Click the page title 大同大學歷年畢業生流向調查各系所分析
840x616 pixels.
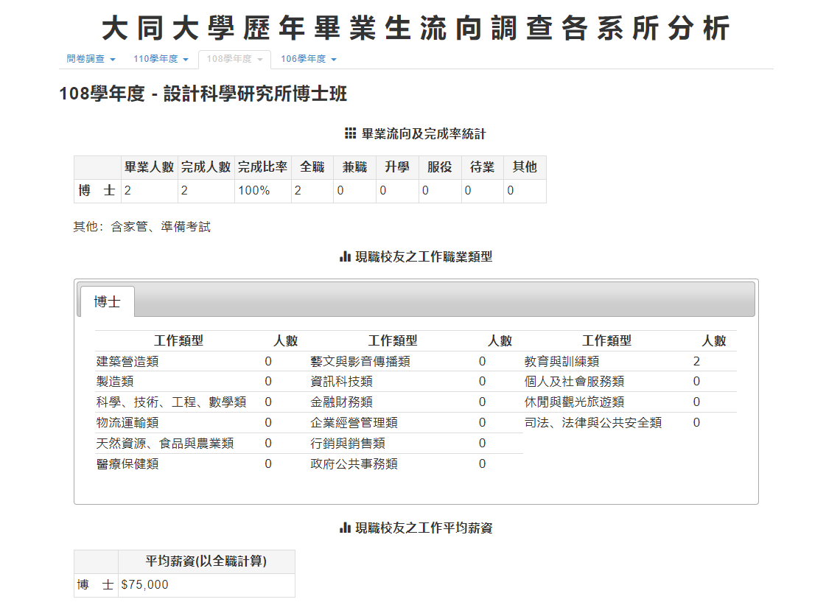click(x=416, y=28)
